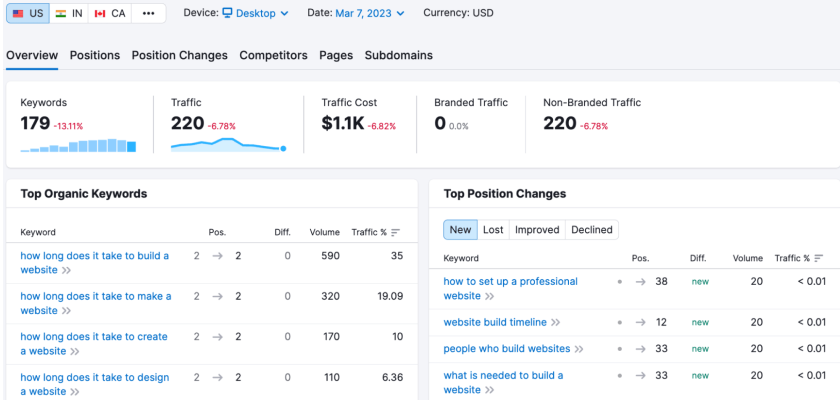Filter position changes by Improved

tap(537, 229)
